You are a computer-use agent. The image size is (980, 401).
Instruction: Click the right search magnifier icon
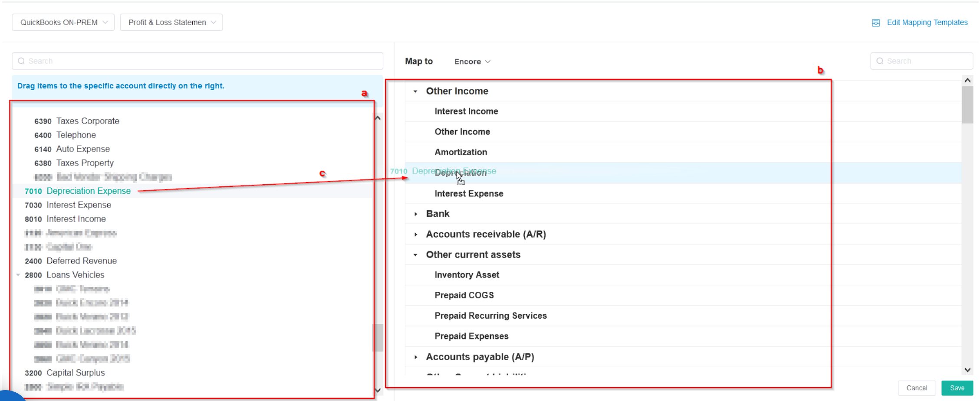[x=880, y=61]
